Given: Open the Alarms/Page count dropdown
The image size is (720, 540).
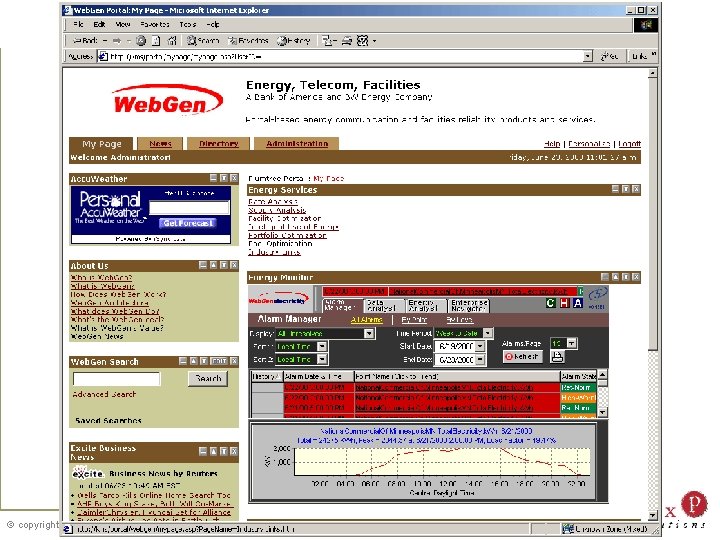Looking at the screenshot, I should coord(572,343).
